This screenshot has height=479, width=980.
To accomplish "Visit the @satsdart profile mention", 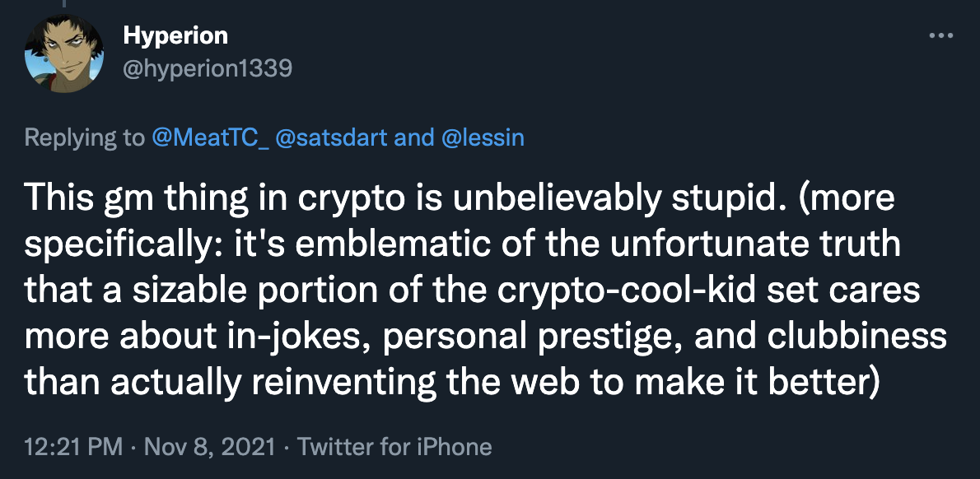I will click(333, 137).
